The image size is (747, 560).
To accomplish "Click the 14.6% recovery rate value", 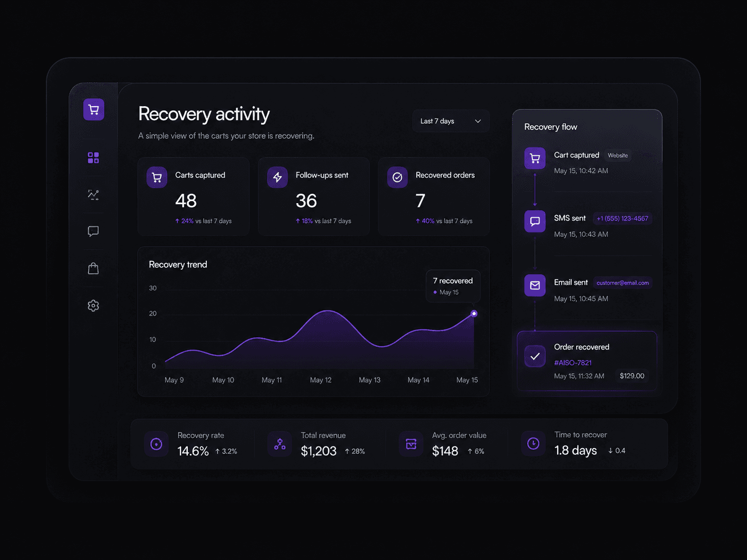I will [193, 451].
